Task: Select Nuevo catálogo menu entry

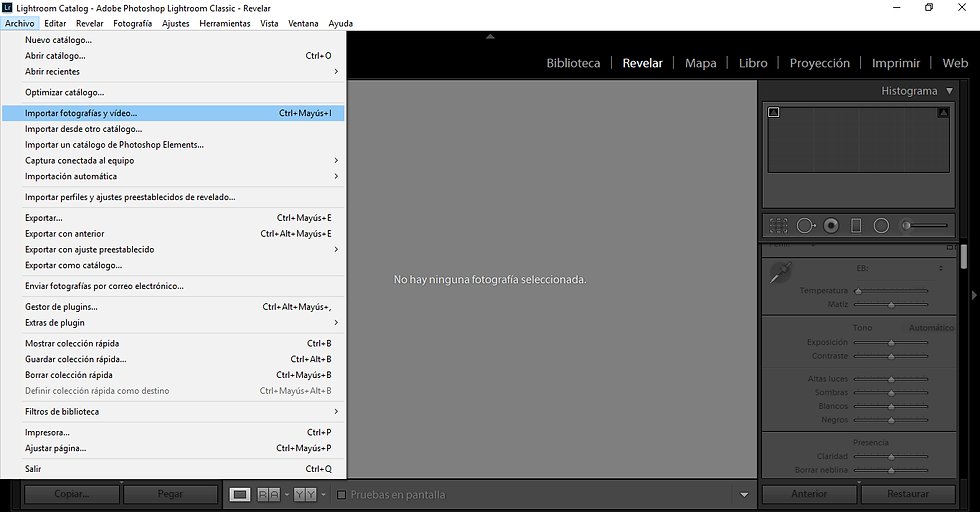Action: click(x=173, y=40)
